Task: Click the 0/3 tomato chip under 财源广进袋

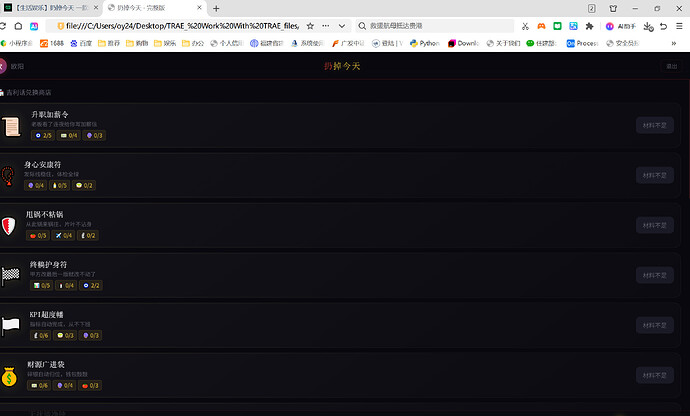Action: click(90, 386)
